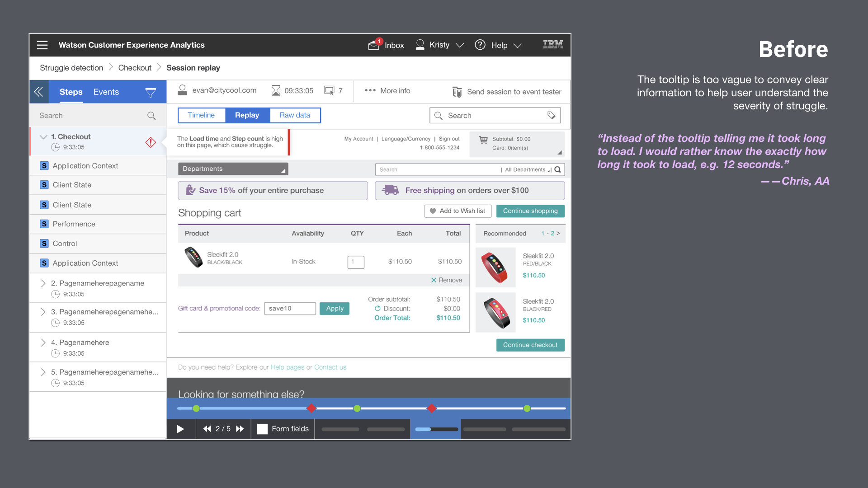Click the first green dot on timeline
The width and height of the screenshot is (868, 488).
click(x=196, y=408)
